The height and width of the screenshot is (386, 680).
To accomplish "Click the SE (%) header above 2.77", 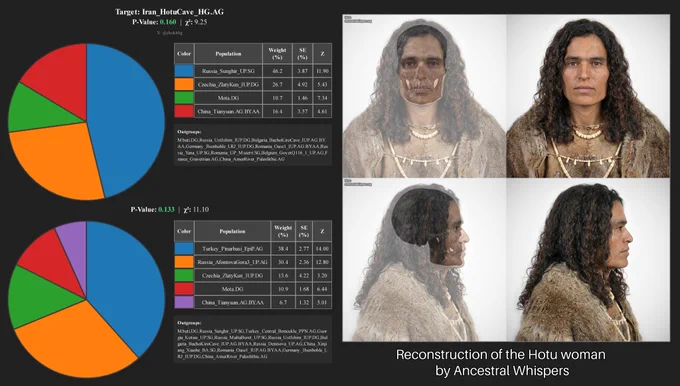I will click(x=304, y=231).
